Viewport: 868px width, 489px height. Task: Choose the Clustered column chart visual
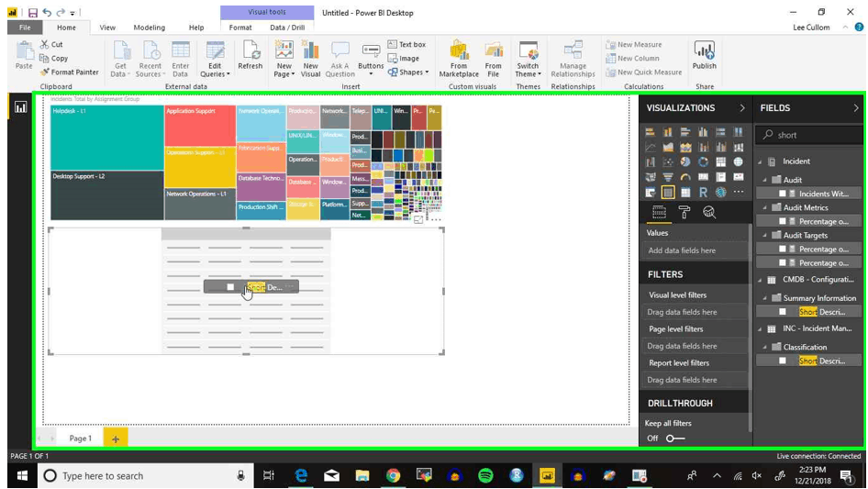pos(703,132)
